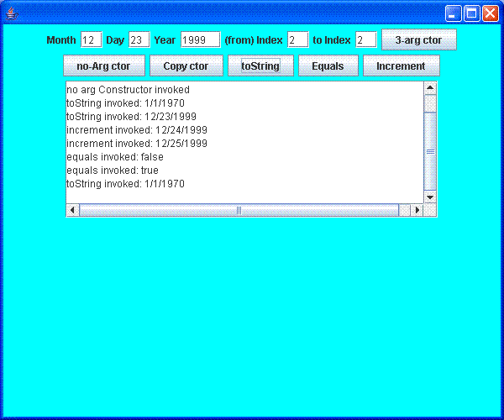504x420 pixels.
Task: Click vertical scrollbar down arrow
Action: (430, 197)
